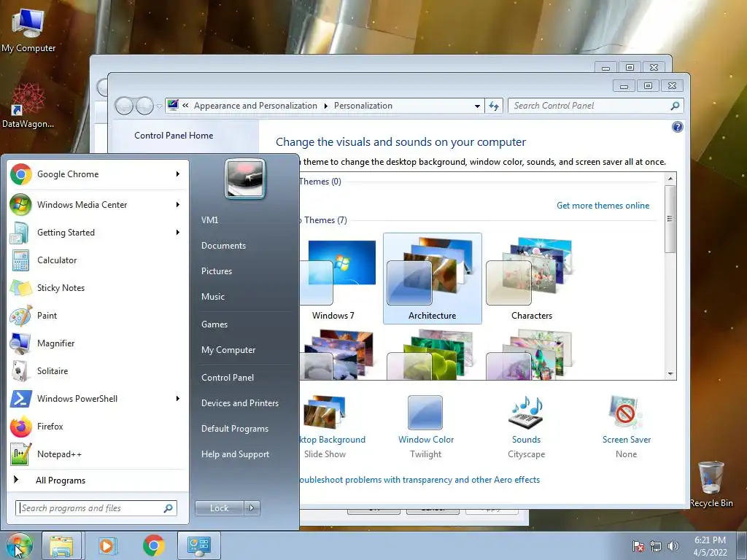Click the Start orb button

coord(19,545)
